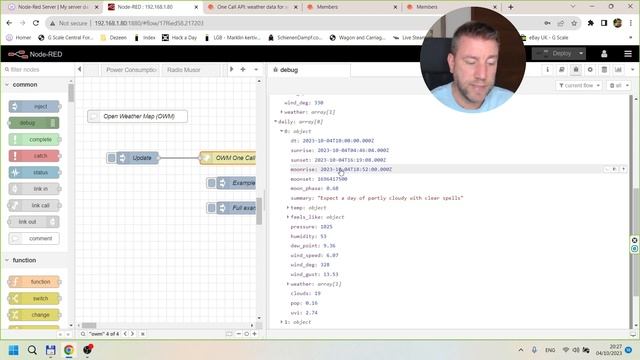The width and height of the screenshot is (640, 360).
Task: Click the summary text in debug output
Action: [x=390, y=198]
